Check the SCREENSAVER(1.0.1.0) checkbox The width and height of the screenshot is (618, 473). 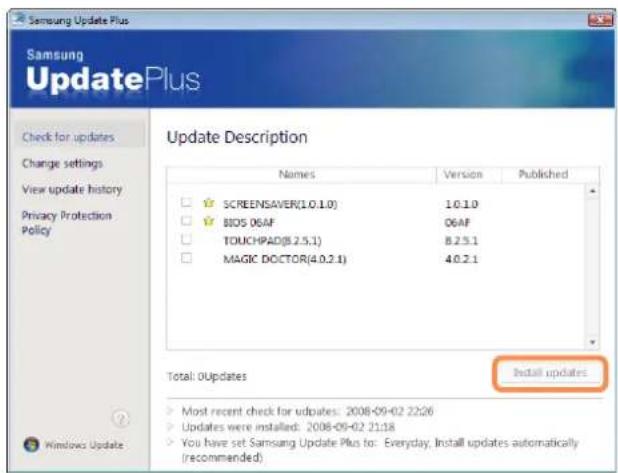coord(186,202)
